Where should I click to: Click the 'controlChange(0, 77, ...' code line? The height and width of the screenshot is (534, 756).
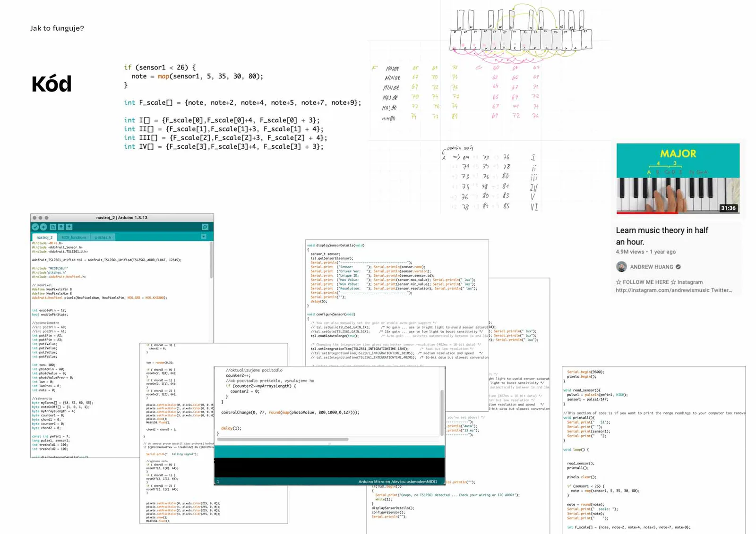pos(290,412)
